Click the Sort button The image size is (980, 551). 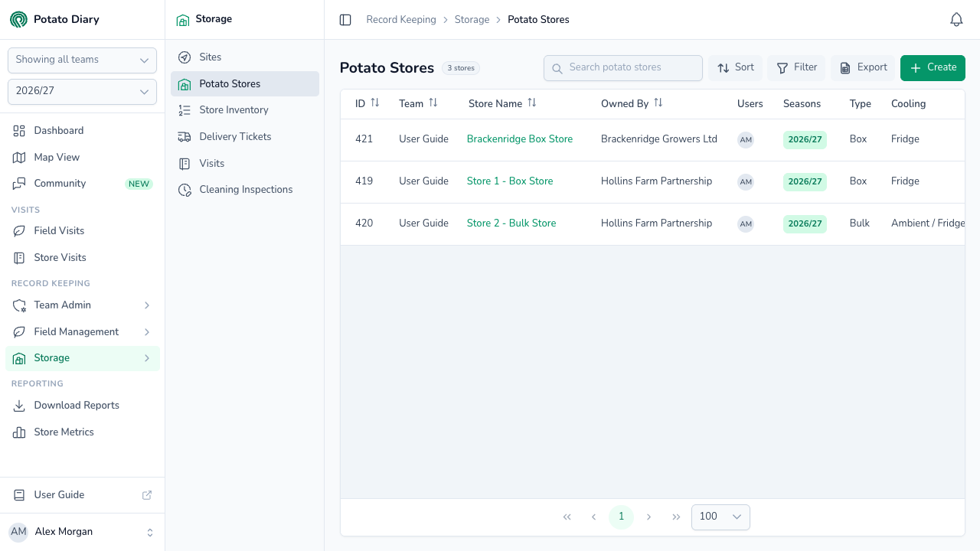[x=735, y=68]
